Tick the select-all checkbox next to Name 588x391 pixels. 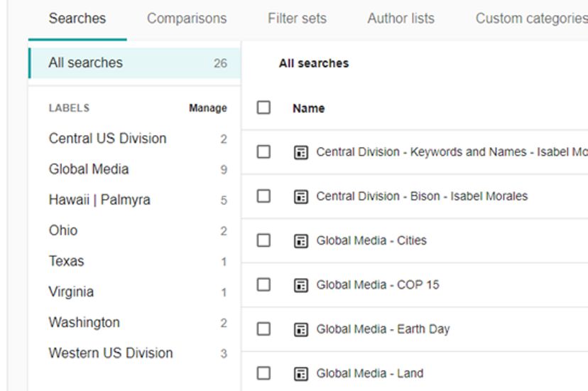point(264,108)
